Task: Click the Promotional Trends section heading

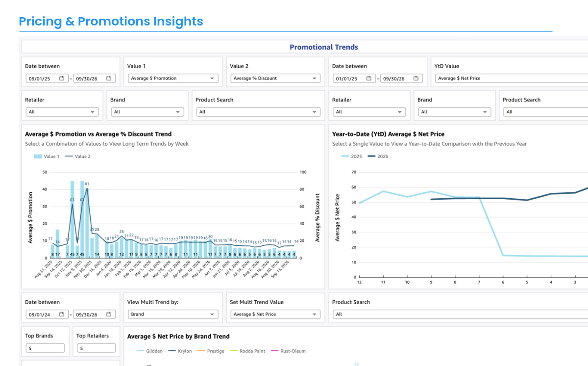Action: [x=324, y=47]
